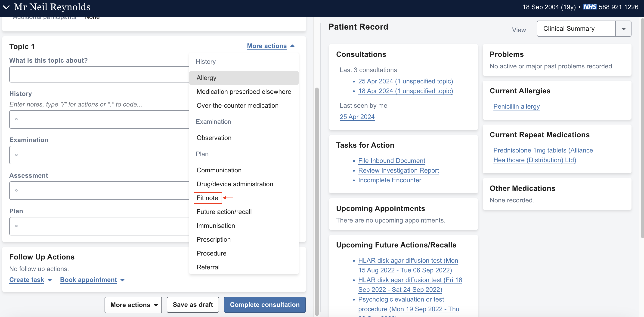Choose Prescription from the Plan options
This screenshot has height=317, width=644.
point(214,239)
